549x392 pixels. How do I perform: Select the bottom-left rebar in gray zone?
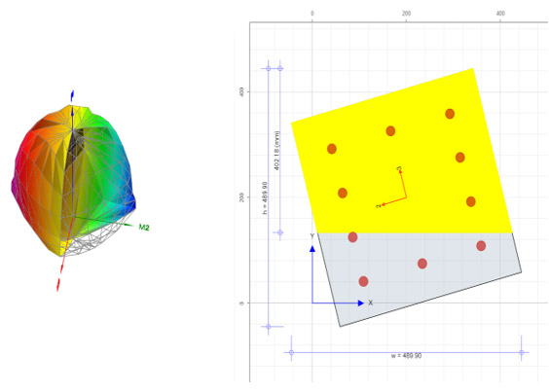363,281
